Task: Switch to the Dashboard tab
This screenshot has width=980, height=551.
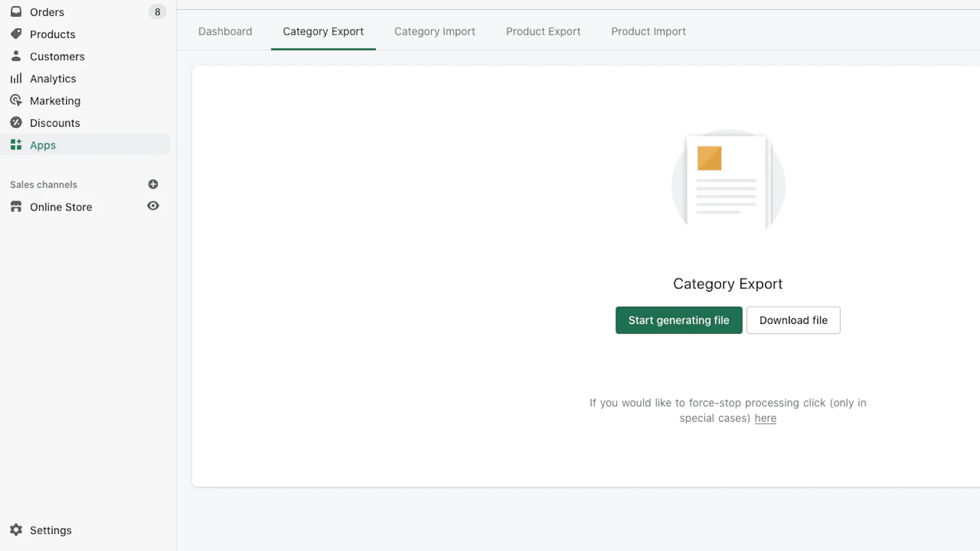Action: click(225, 31)
